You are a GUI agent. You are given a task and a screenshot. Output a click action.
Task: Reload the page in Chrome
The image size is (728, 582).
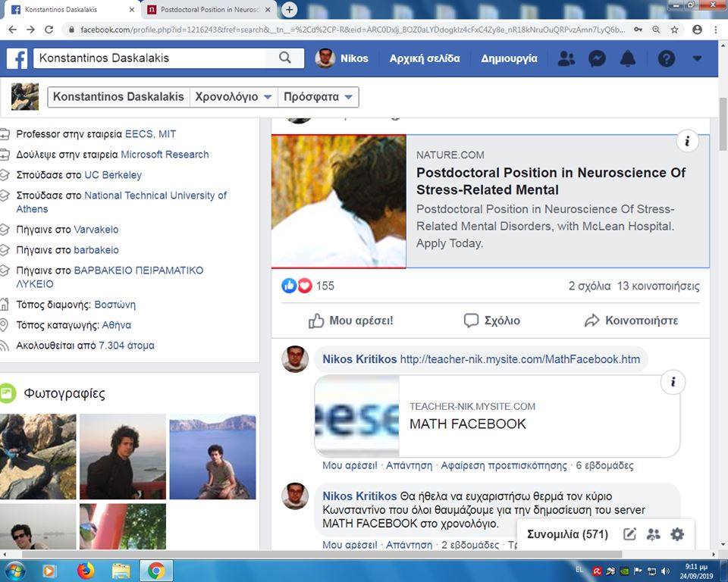click(x=49, y=30)
